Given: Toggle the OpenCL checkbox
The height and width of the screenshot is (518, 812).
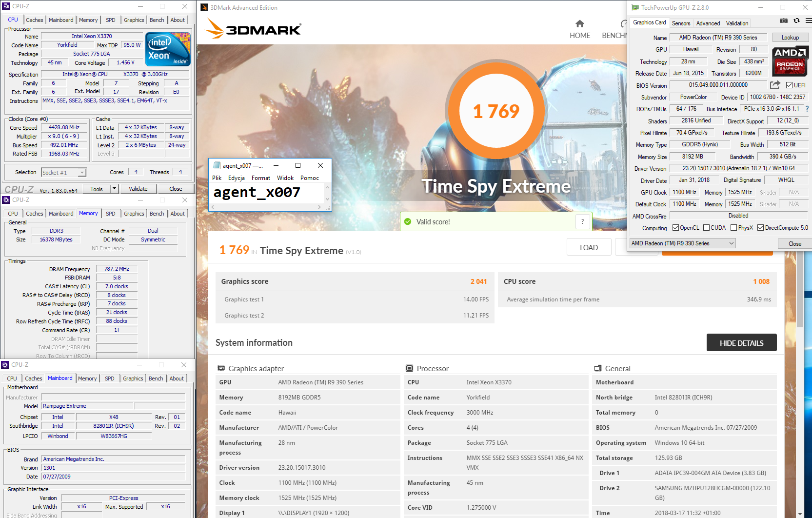Looking at the screenshot, I should tap(675, 228).
